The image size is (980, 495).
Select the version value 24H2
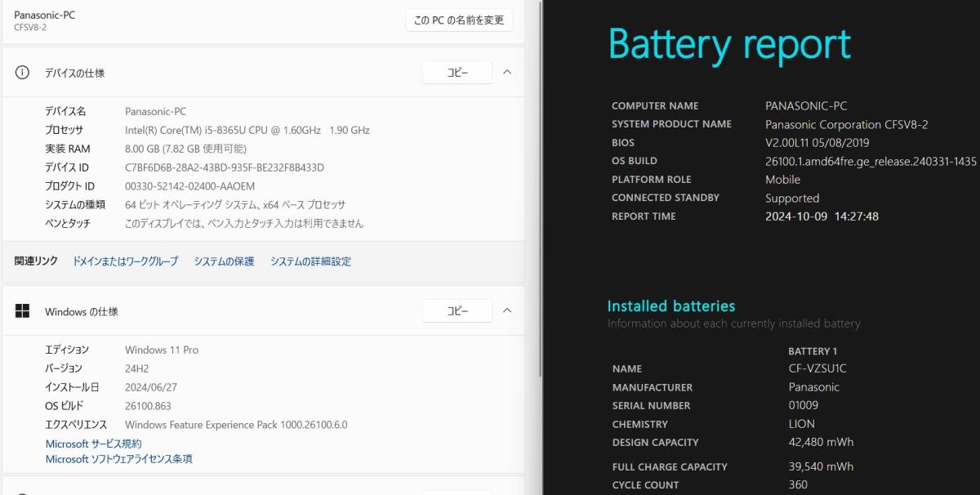coord(137,368)
